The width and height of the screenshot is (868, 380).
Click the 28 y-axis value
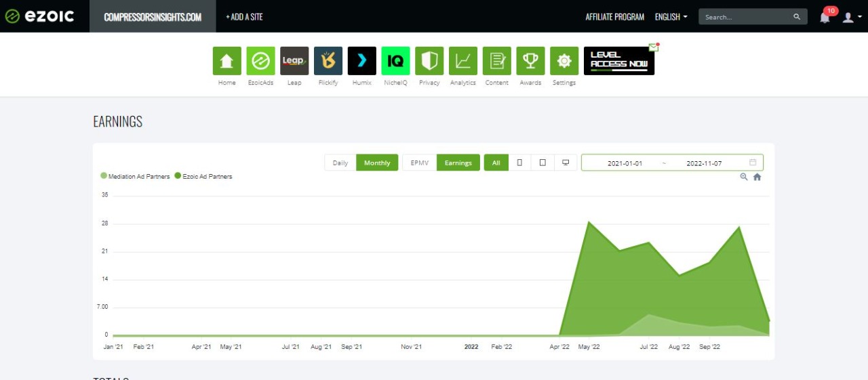click(104, 223)
